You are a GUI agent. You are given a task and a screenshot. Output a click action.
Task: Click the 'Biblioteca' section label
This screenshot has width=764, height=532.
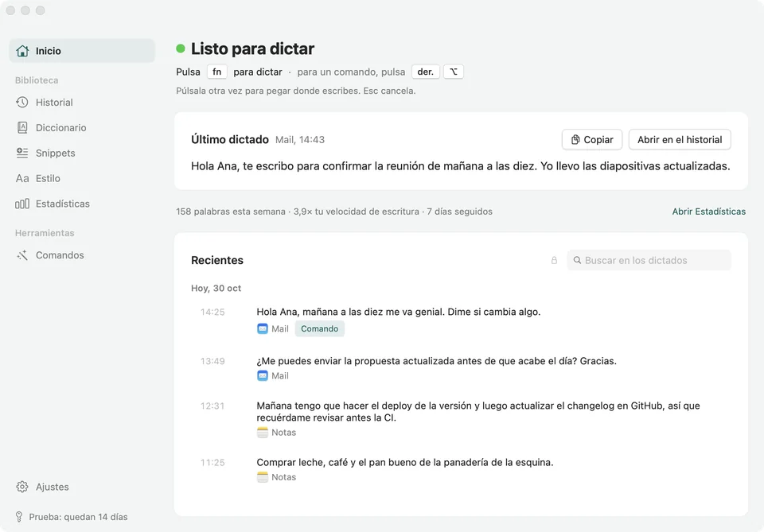37,80
